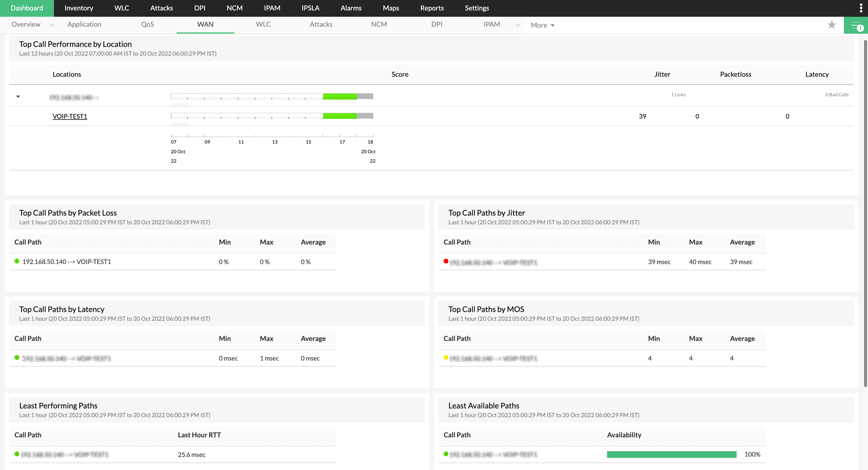Click the 100% availability green bar
Screen dimensions: 868x470
[x=671, y=455]
